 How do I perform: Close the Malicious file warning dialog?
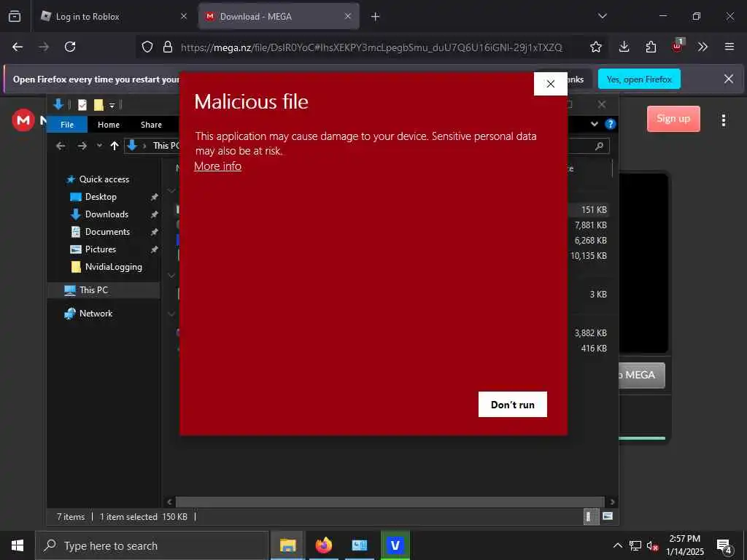[x=550, y=84]
